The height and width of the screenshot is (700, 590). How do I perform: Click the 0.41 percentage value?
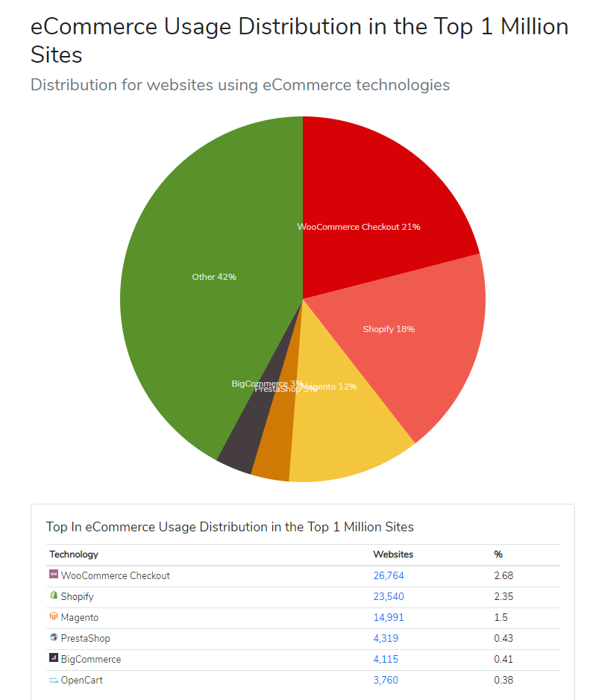(503, 660)
